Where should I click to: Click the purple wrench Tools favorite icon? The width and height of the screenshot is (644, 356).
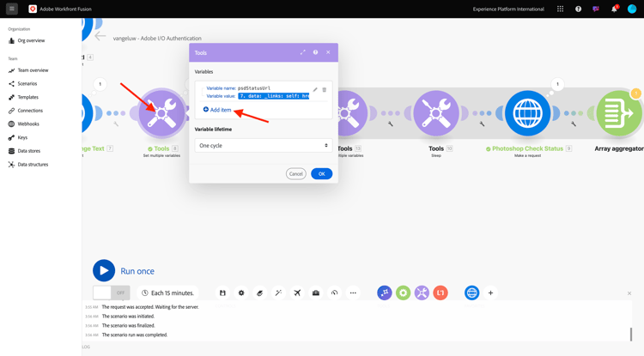pos(422,293)
